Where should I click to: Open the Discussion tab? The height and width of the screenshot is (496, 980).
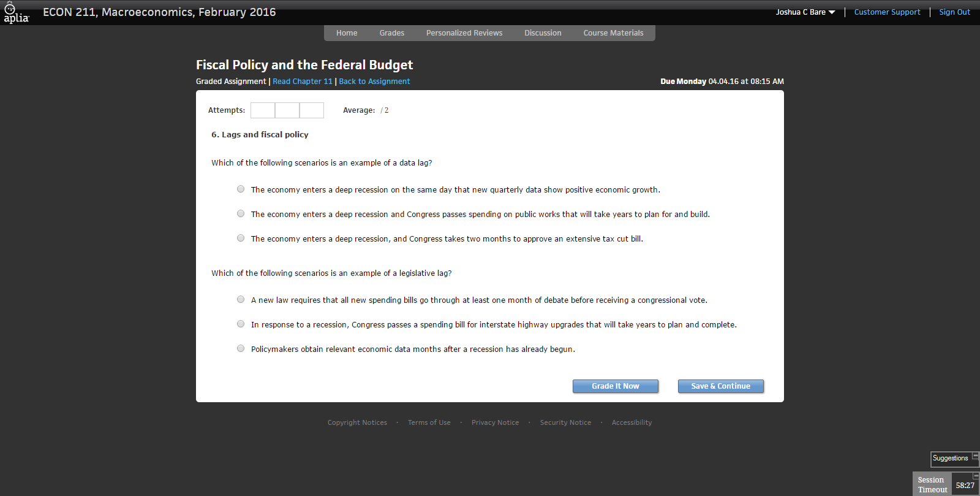(543, 33)
